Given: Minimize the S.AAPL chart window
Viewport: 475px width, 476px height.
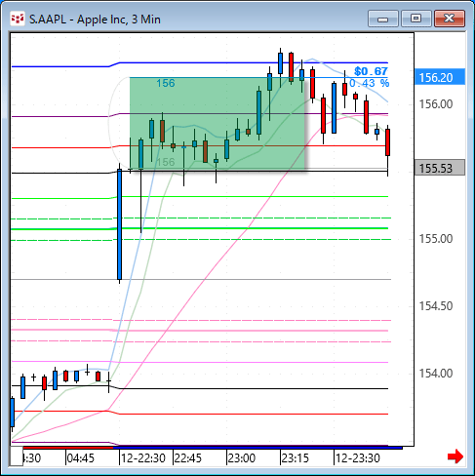Looking at the screenshot, I should (x=383, y=19).
